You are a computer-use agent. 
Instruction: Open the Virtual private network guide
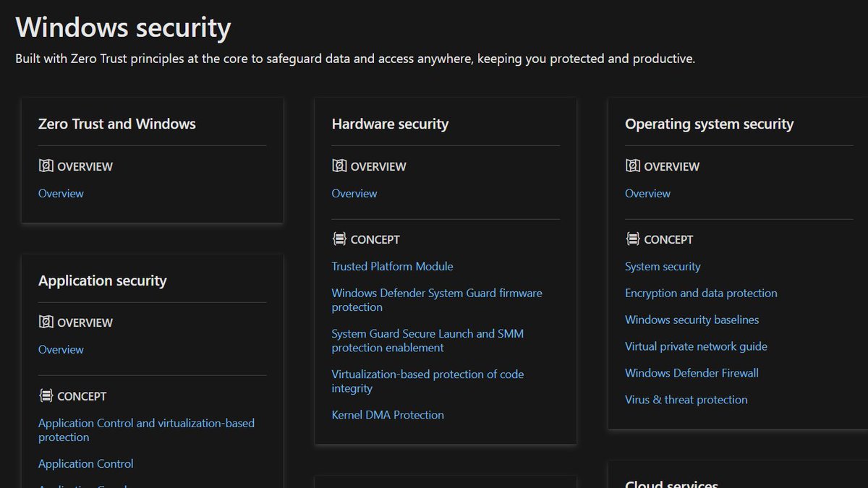point(696,346)
